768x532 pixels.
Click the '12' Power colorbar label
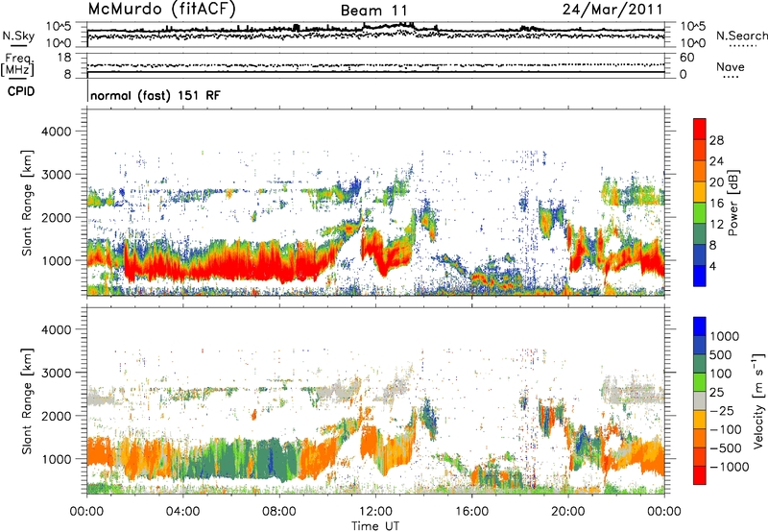(x=716, y=225)
